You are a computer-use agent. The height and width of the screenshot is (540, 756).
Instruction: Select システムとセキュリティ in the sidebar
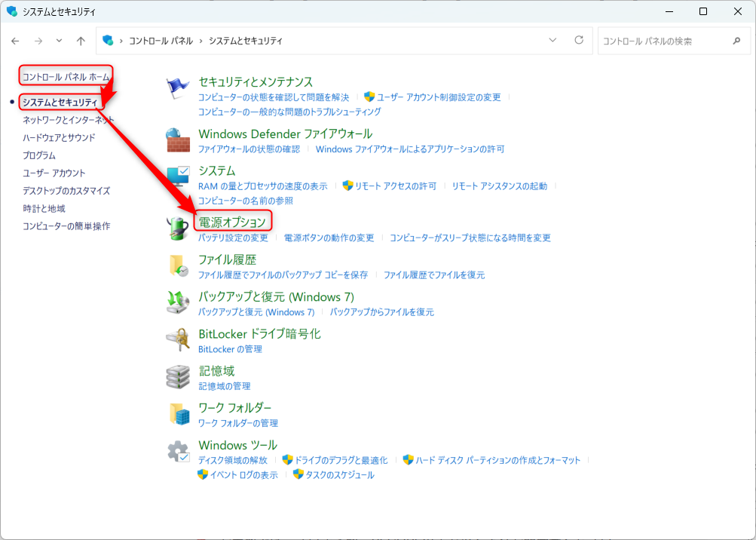tap(60, 103)
